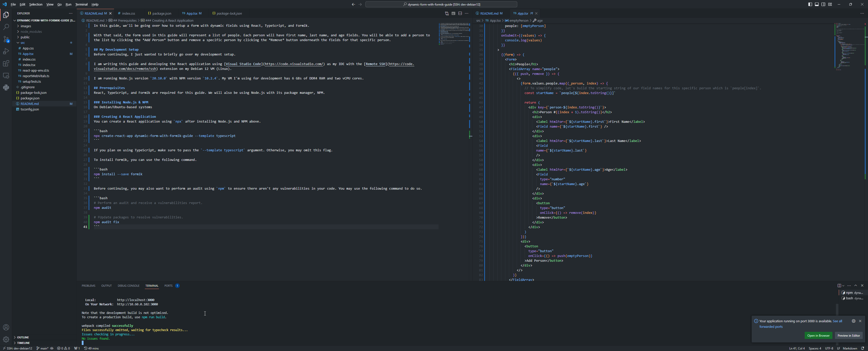Open App.tsx in the Explorer tree

click(x=44, y=54)
